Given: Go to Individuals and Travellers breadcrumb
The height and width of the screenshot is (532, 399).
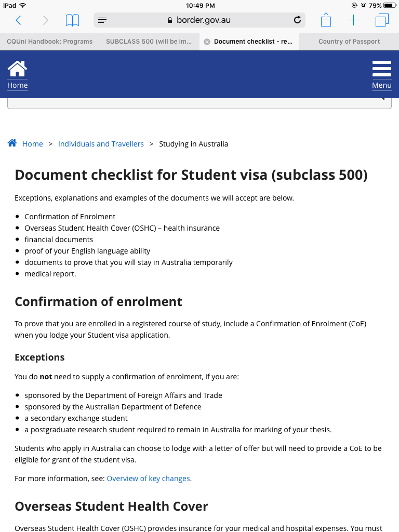Looking at the screenshot, I should click(101, 144).
